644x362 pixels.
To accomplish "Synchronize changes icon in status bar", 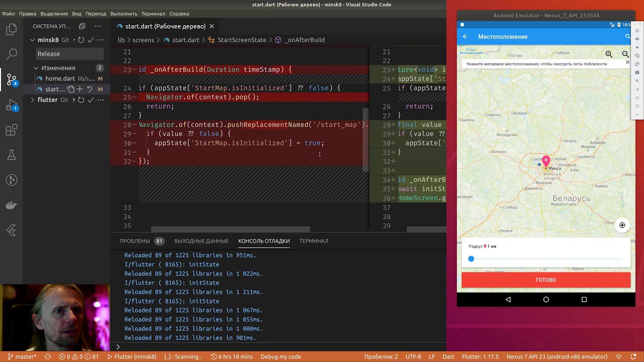I will [x=48, y=356].
